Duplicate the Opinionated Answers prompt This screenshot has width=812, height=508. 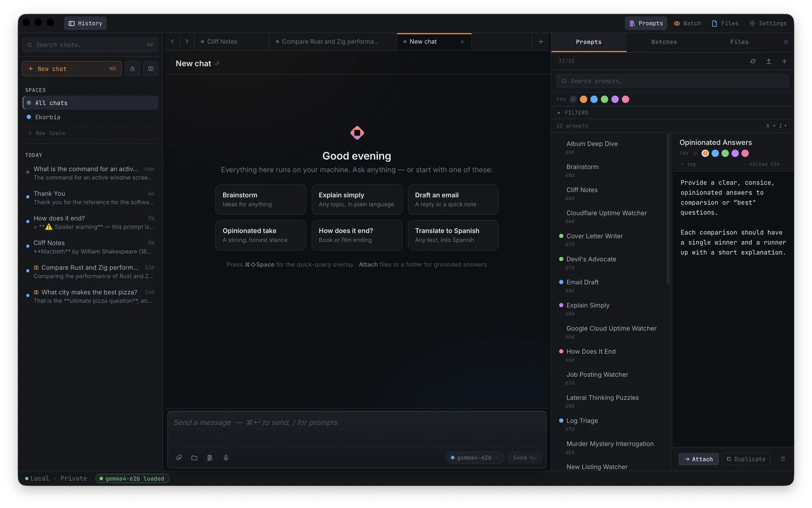click(746, 459)
